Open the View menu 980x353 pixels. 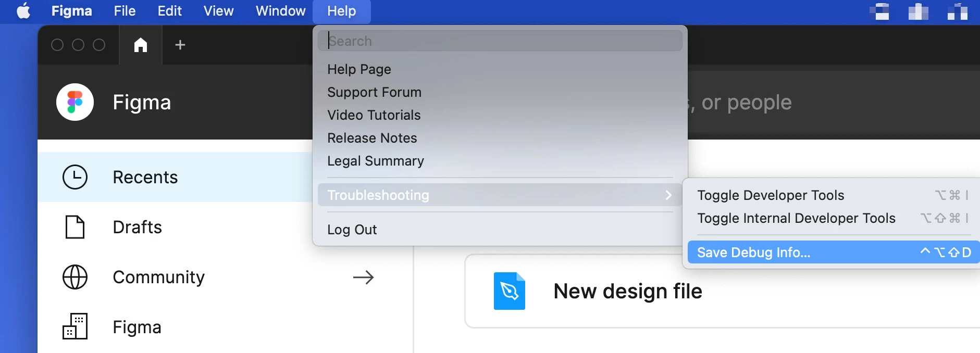tap(218, 11)
